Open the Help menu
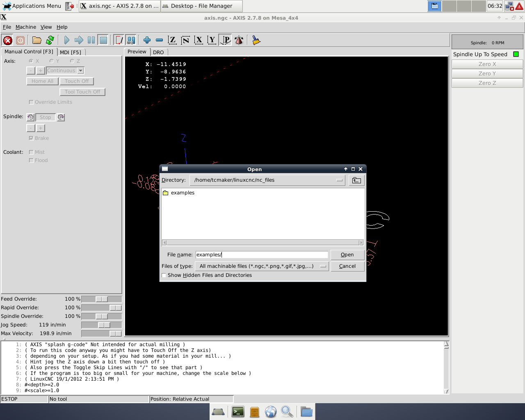The height and width of the screenshot is (420, 525). (x=62, y=27)
